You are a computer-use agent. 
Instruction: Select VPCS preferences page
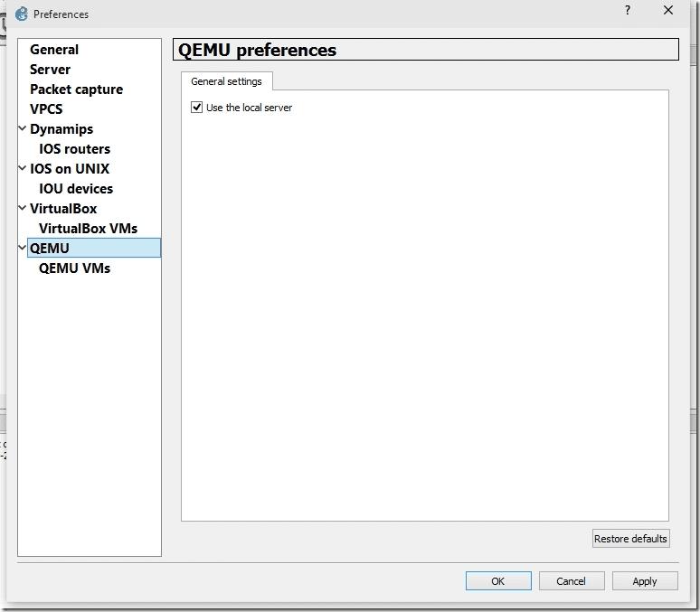pos(46,108)
